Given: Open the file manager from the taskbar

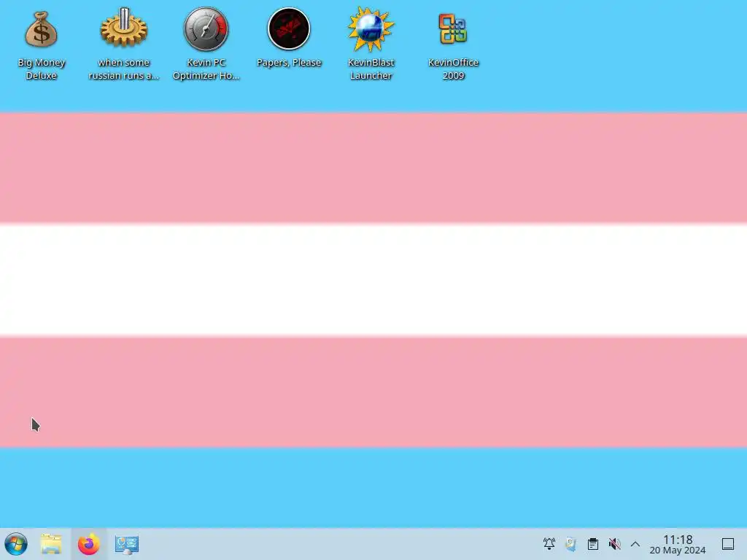Looking at the screenshot, I should pyautogui.click(x=51, y=544).
